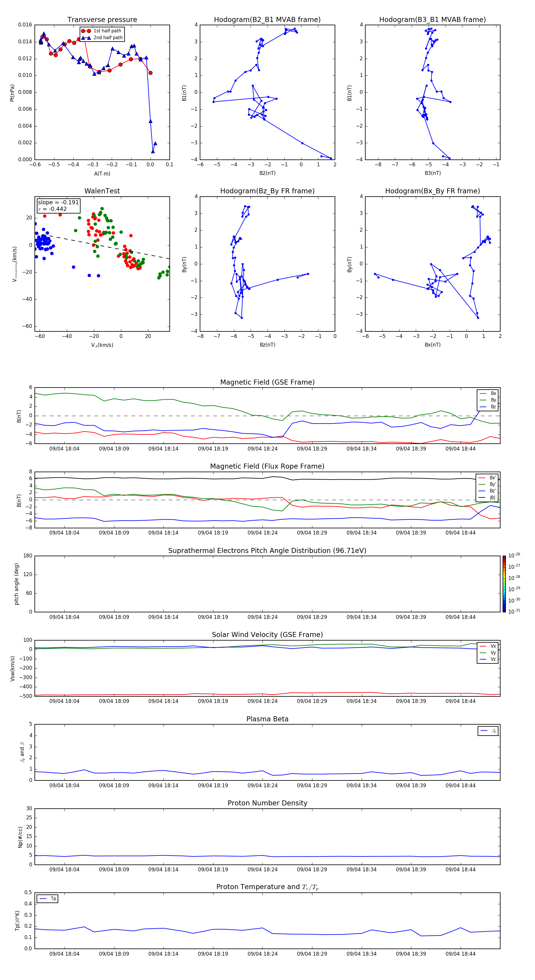
Task: Select the '|B|' entry in Flux Rope legend
Action: click(487, 498)
